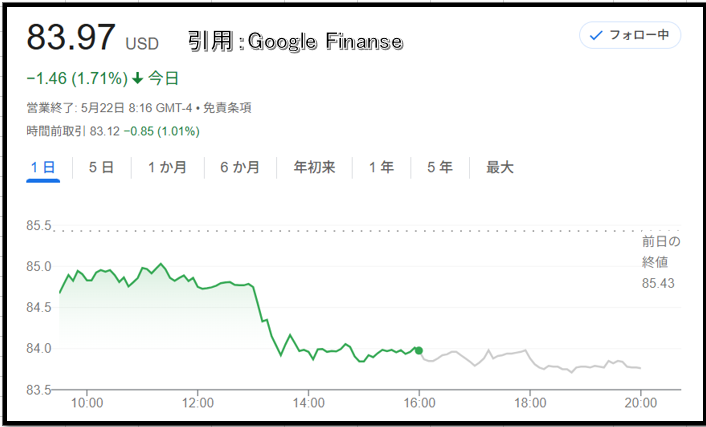Click the green down arrow beside 今日
Screen dimensions: 706x427
pos(137,79)
